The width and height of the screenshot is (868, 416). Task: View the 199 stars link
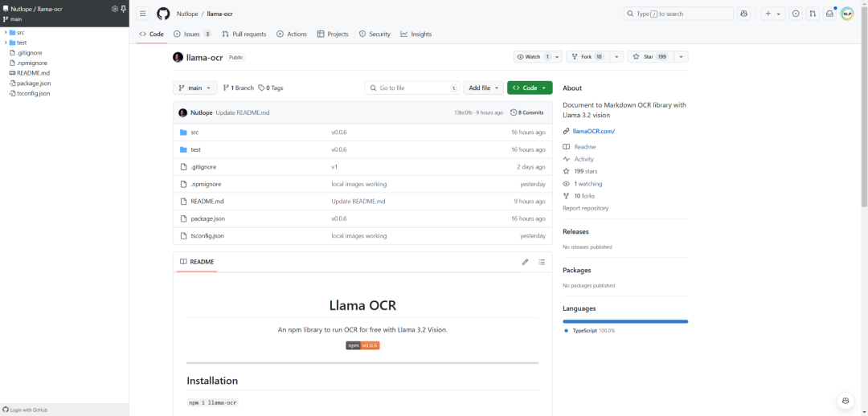580,172
